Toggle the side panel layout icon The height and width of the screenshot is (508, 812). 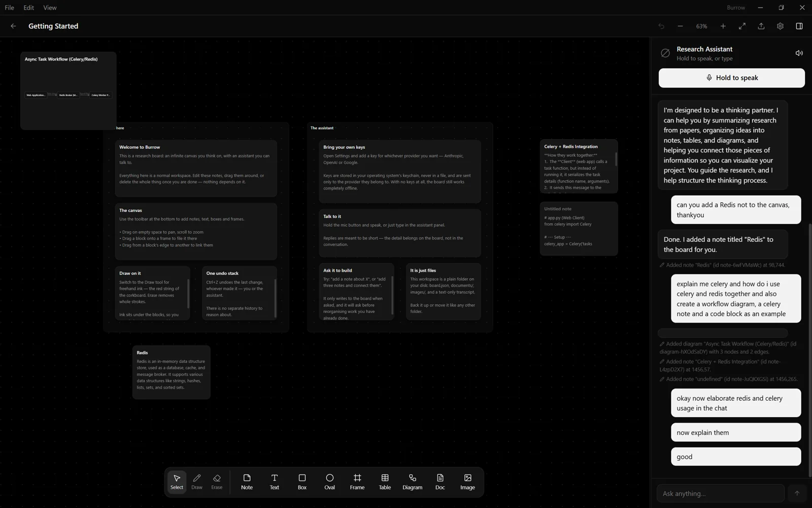click(x=799, y=26)
